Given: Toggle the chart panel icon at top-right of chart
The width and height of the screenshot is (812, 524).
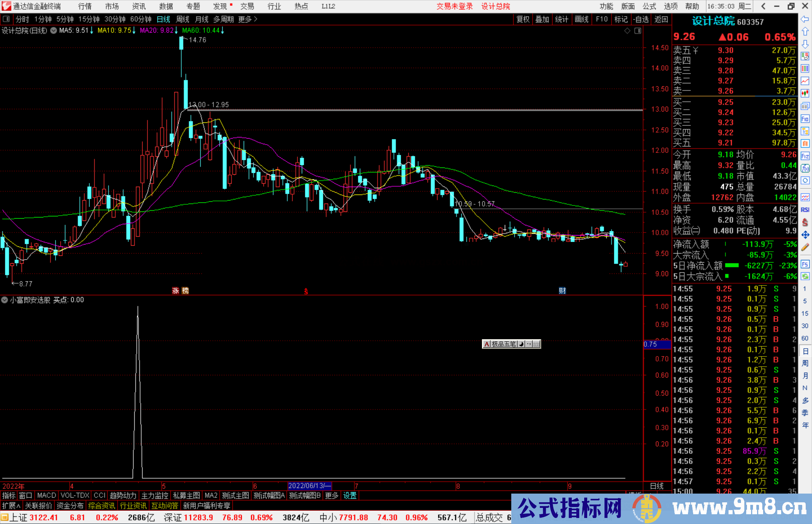Looking at the screenshot, I should pos(638,31).
